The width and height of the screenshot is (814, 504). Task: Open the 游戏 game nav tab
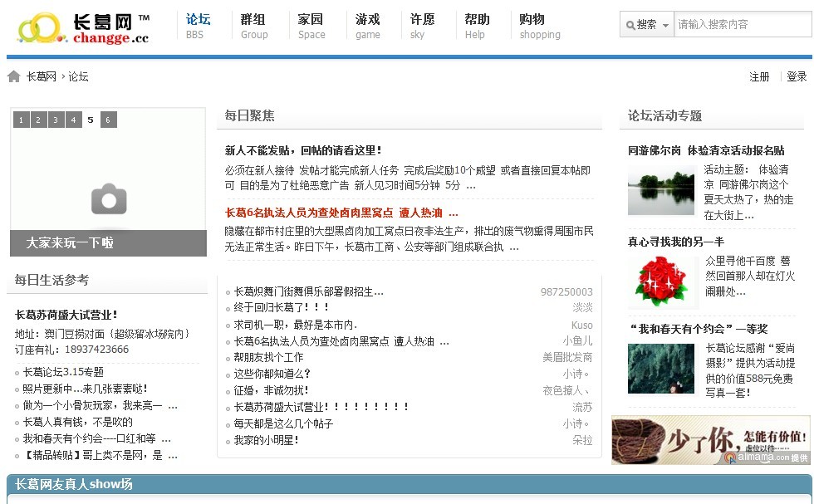[x=367, y=27]
